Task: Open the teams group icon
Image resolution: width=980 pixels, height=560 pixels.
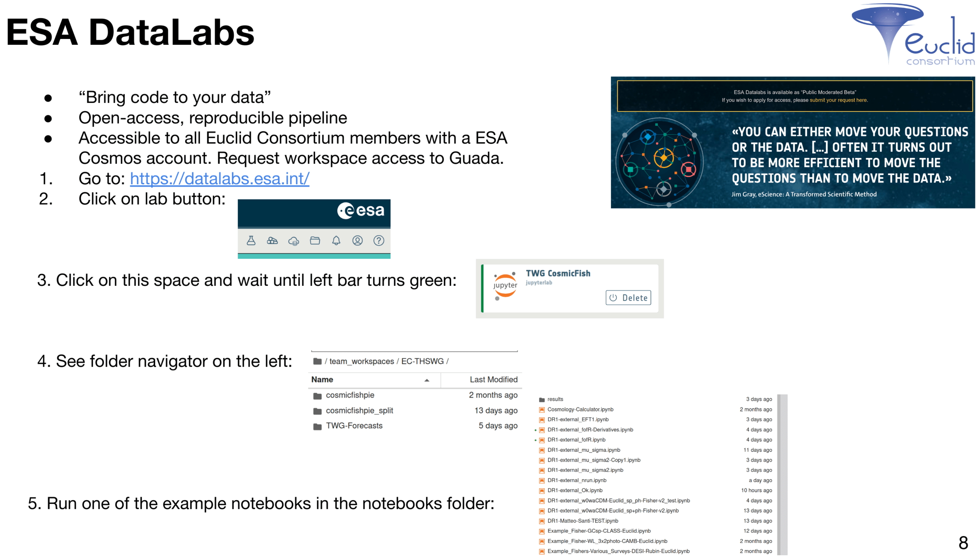Action: click(272, 241)
